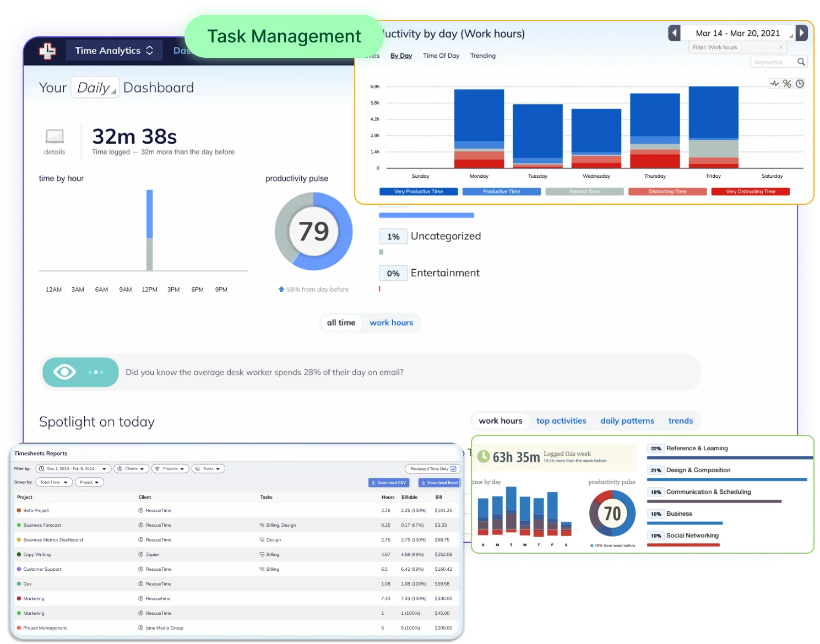Click the Marketing row billed $330.00
This screenshot has height=644, width=820.
236,599
